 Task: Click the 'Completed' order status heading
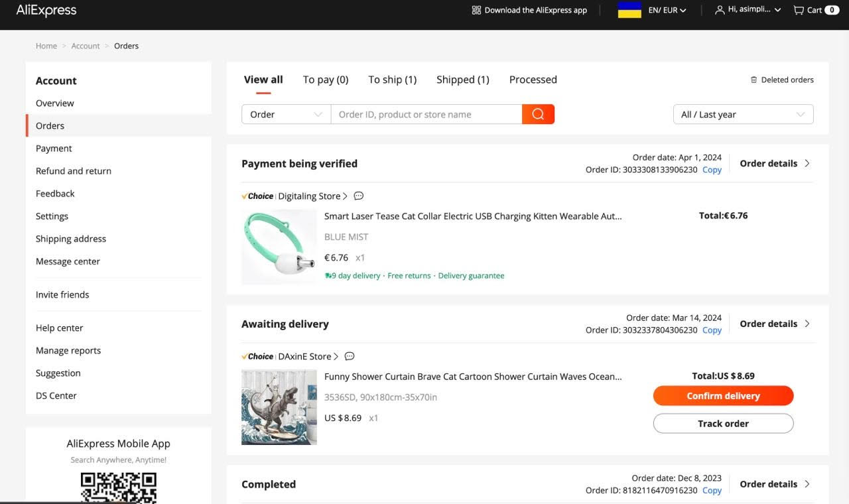(269, 485)
